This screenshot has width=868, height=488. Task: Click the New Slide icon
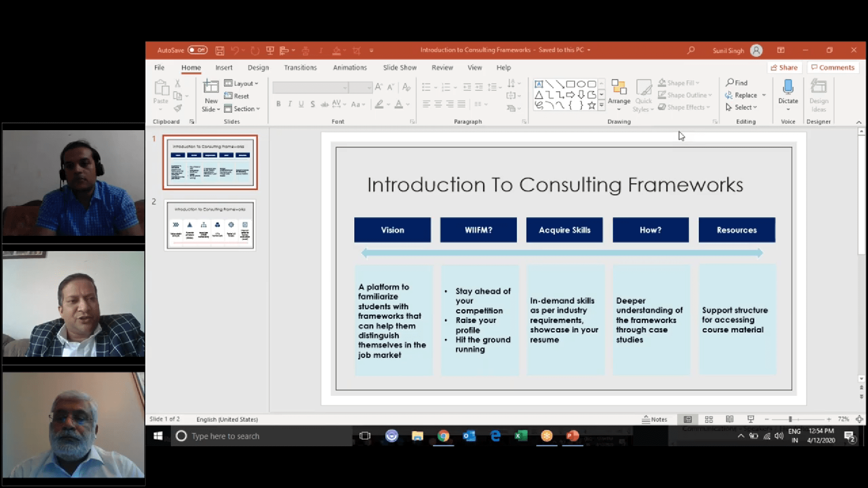211,87
